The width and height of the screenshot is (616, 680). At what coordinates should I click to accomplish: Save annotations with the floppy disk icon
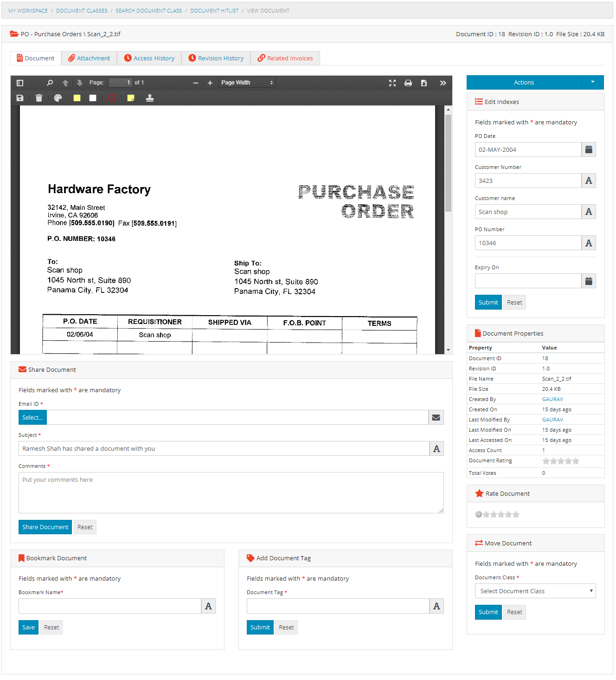tap(20, 98)
